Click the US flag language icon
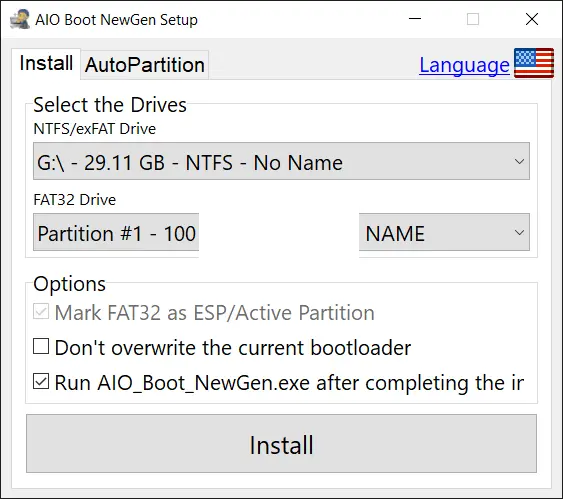The height and width of the screenshot is (499, 563). (534, 63)
